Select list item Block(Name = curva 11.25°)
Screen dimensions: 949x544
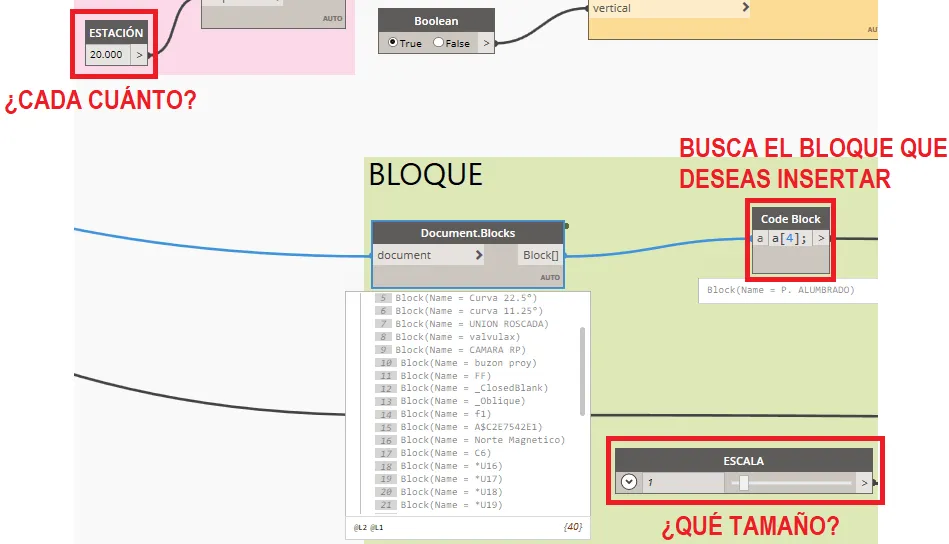pos(469,310)
